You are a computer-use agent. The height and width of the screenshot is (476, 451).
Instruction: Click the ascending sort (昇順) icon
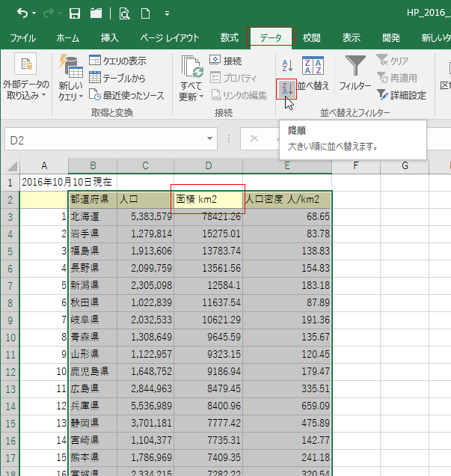pos(286,66)
